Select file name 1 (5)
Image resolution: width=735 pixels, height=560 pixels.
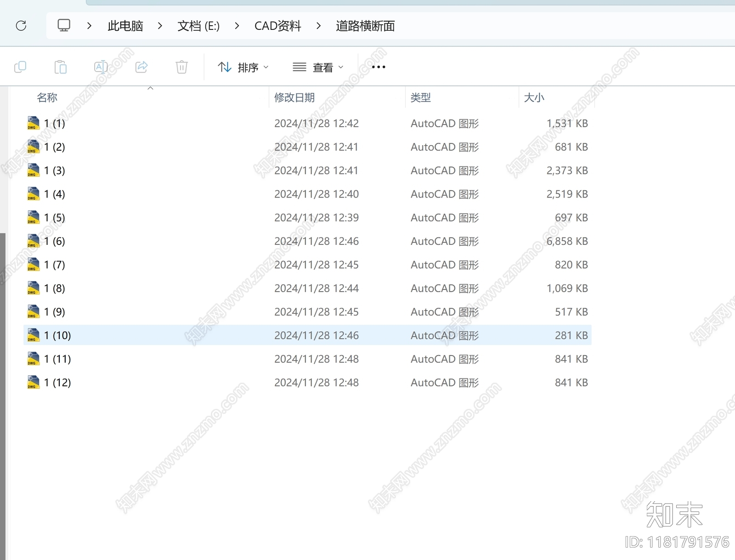point(55,217)
